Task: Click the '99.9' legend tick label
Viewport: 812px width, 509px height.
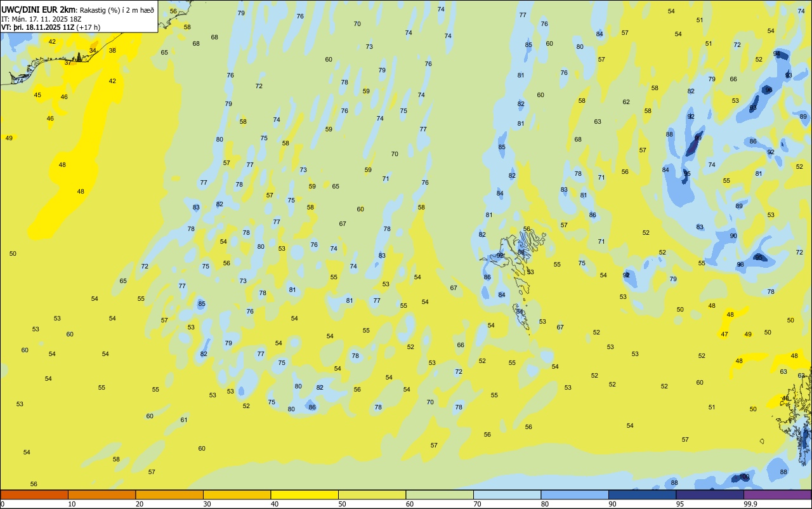Action: pyautogui.click(x=750, y=504)
